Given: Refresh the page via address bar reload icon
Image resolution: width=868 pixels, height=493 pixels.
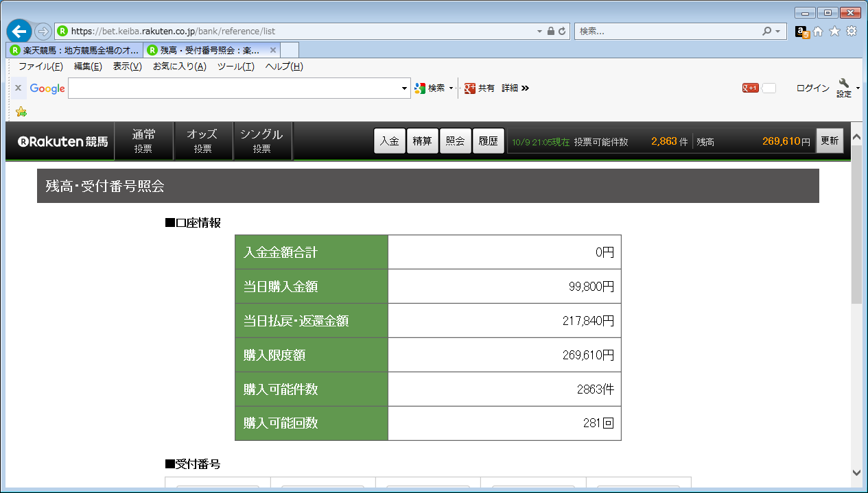Looking at the screenshot, I should [x=562, y=32].
